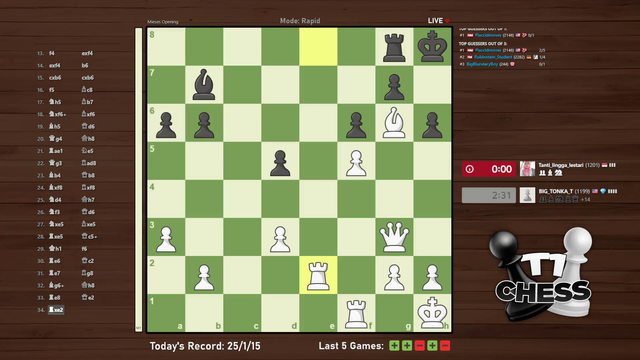Select the white bishop on g6

[x=394, y=122]
